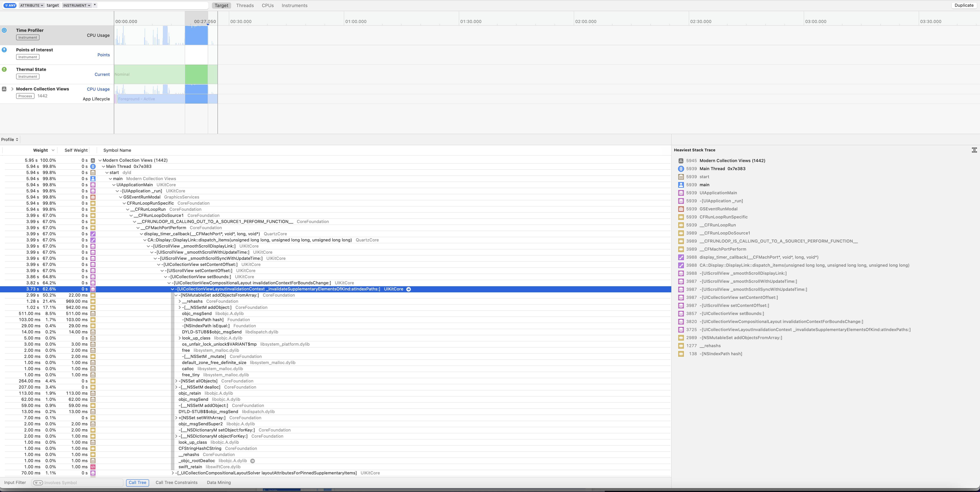Select the Target tab
980x492 pixels.
pyautogui.click(x=221, y=6)
